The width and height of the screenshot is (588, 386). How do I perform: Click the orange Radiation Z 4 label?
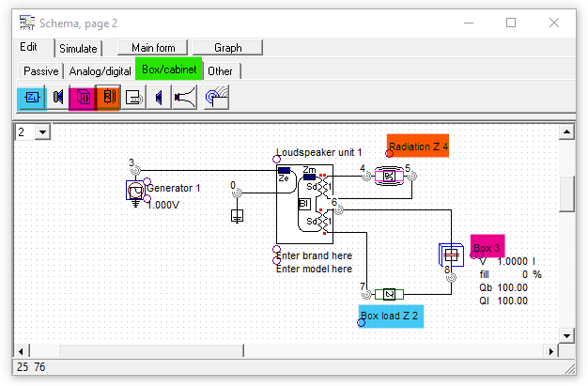click(x=418, y=146)
